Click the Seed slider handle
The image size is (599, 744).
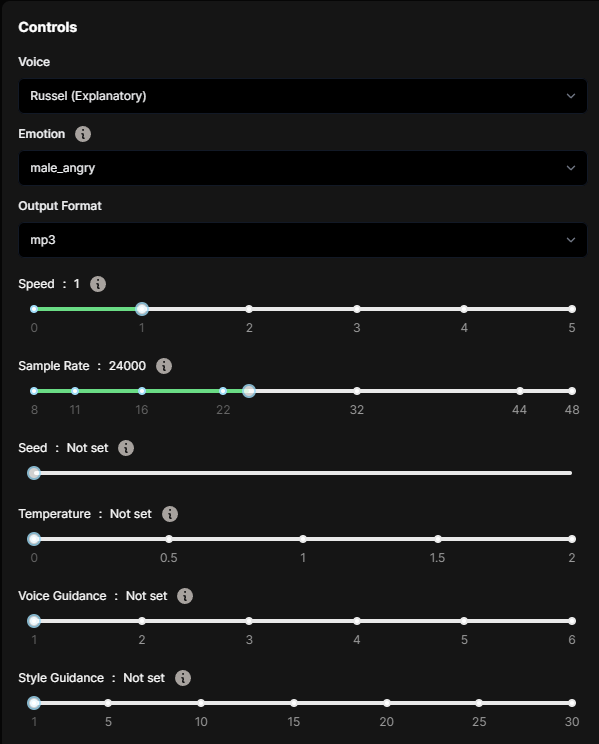(x=34, y=473)
